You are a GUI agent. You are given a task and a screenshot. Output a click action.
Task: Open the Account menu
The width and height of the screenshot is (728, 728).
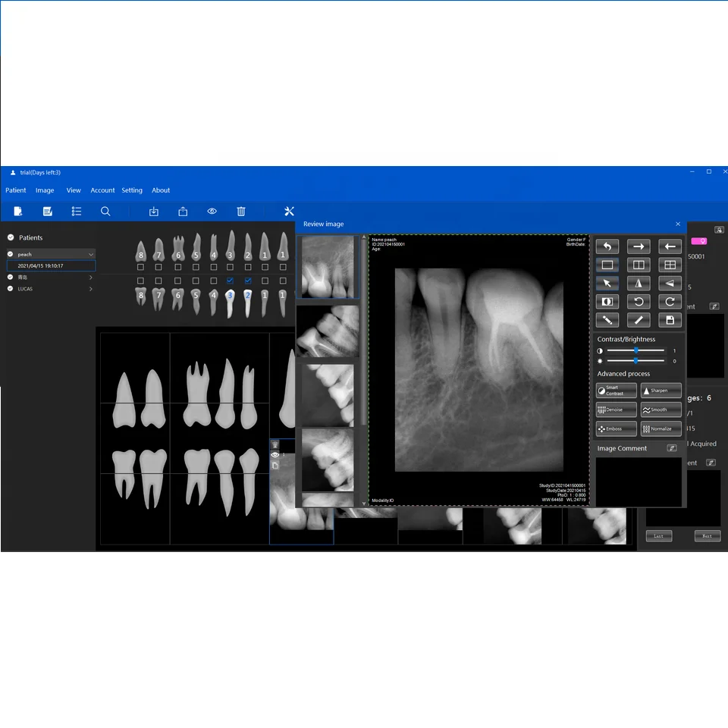[102, 190]
